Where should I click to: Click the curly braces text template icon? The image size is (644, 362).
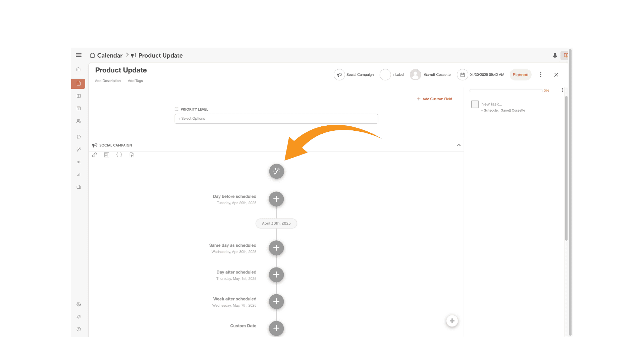tap(119, 155)
